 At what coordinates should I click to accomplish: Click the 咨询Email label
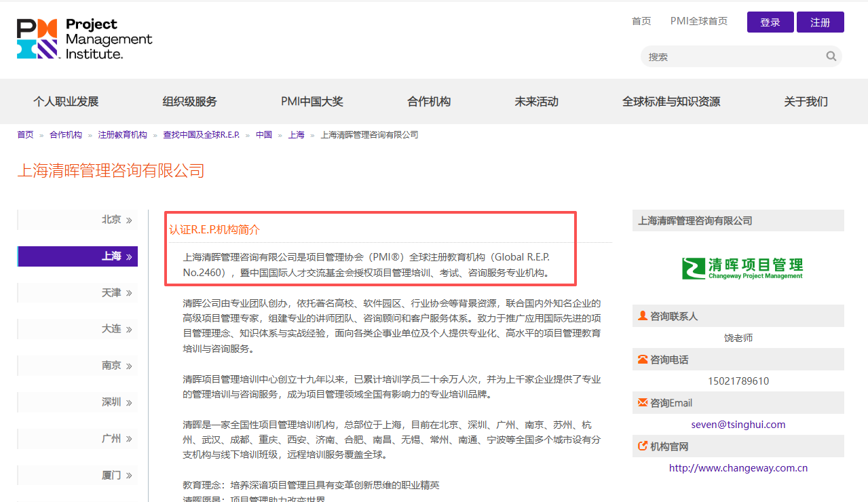click(x=671, y=403)
